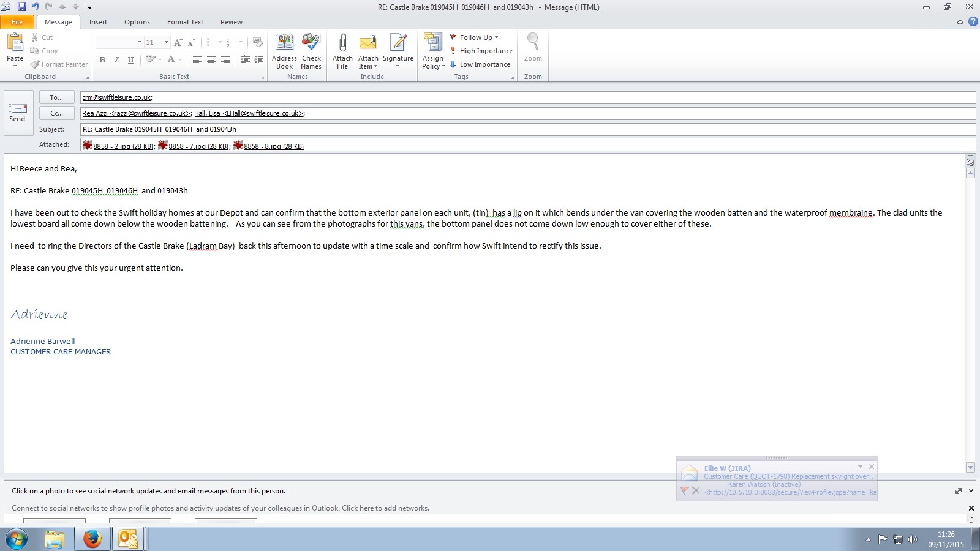Select the attachment 8858 - 8.jpg

[268, 146]
